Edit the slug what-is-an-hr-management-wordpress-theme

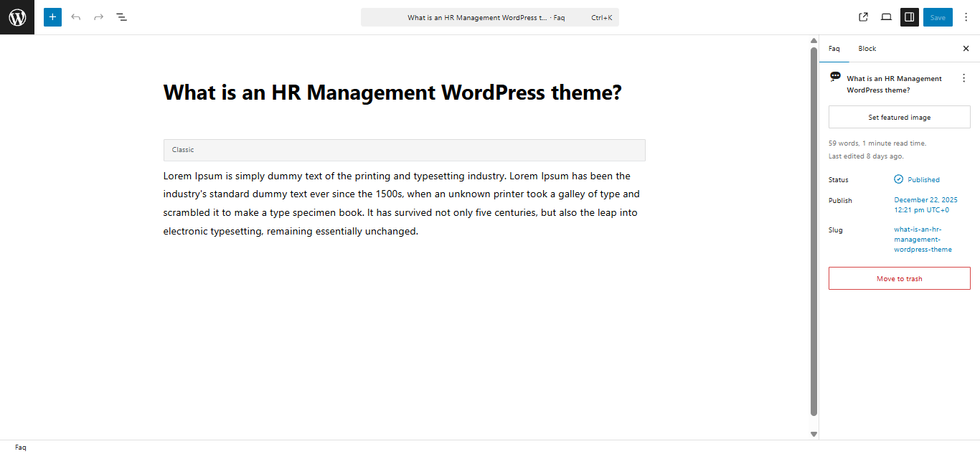click(923, 240)
